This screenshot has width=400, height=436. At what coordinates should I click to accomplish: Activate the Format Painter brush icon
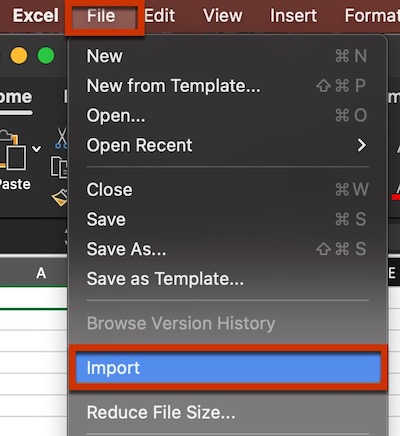(x=60, y=197)
